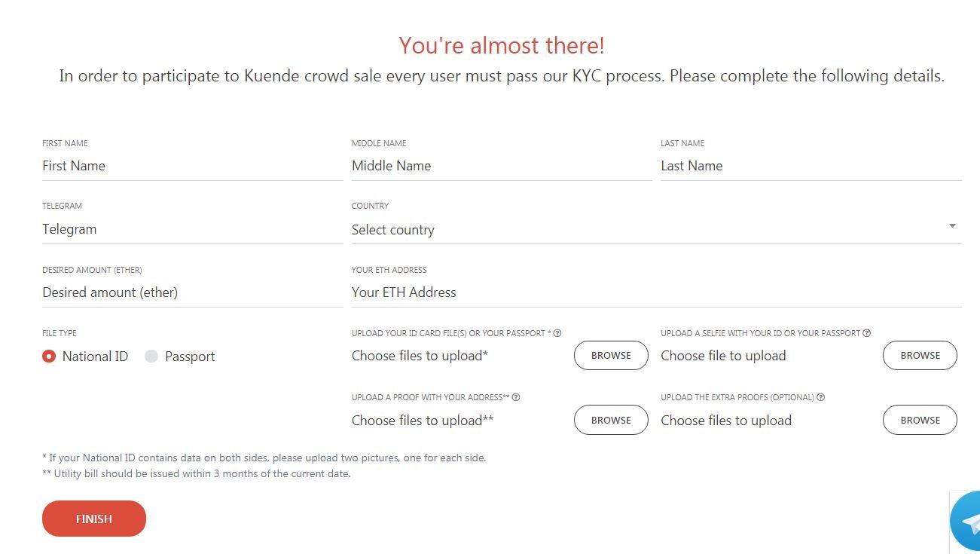Open help icon next to selfie upload label

(867, 333)
